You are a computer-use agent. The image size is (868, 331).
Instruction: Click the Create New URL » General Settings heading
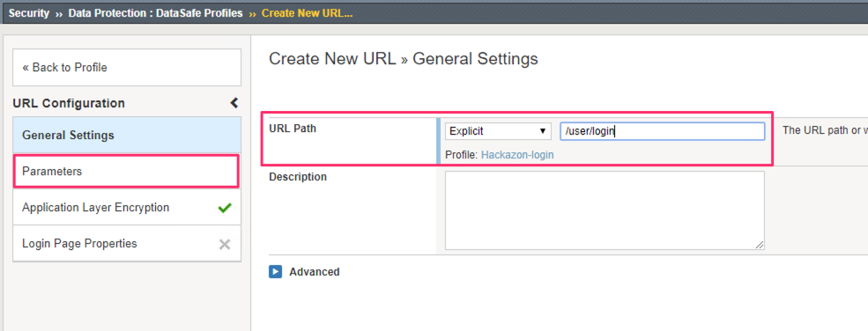[404, 59]
